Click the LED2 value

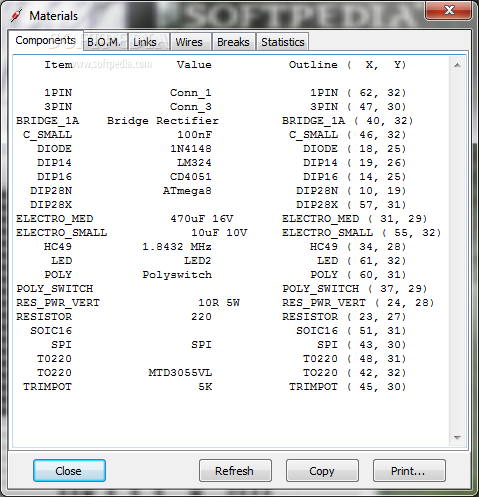[x=198, y=261]
